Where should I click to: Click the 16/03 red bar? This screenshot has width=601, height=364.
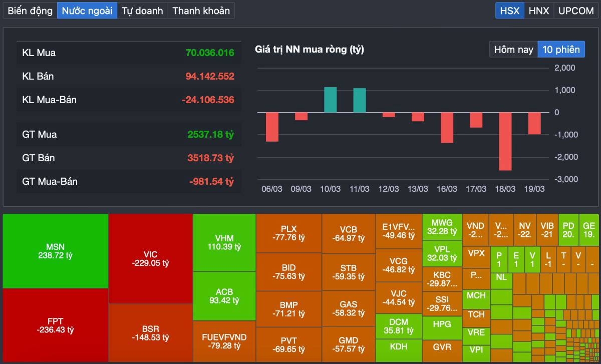pos(447,128)
